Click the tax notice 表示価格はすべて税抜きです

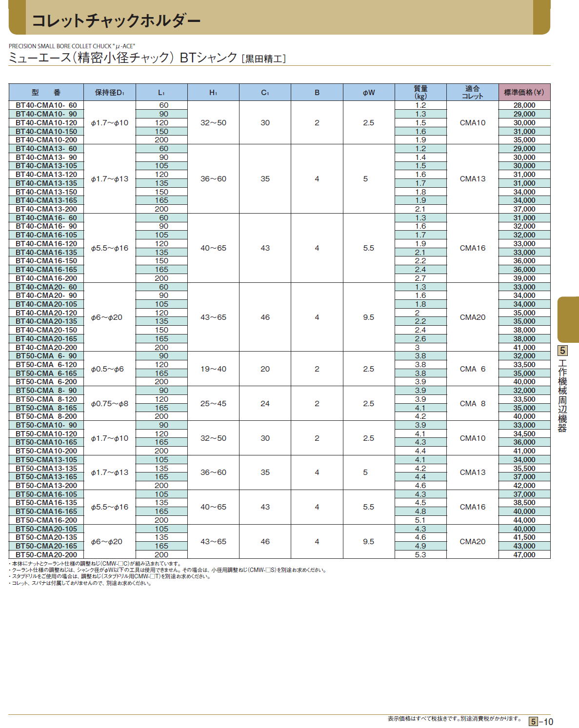point(455,719)
